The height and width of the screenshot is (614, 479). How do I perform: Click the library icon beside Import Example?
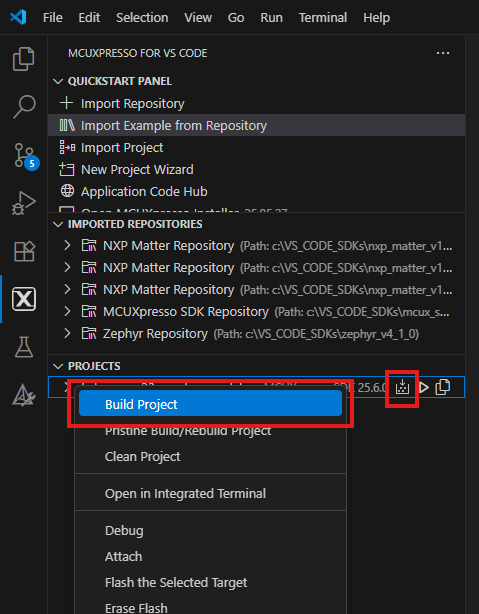[x=67, y=125]
